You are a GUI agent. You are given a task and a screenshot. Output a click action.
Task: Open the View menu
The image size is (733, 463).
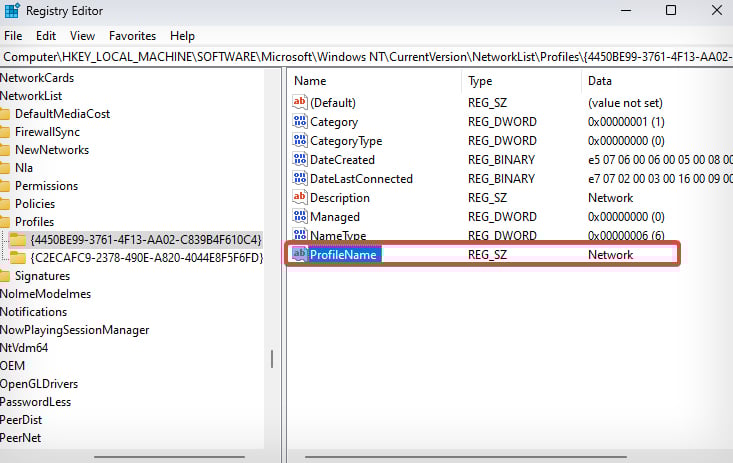click(82, 36)
